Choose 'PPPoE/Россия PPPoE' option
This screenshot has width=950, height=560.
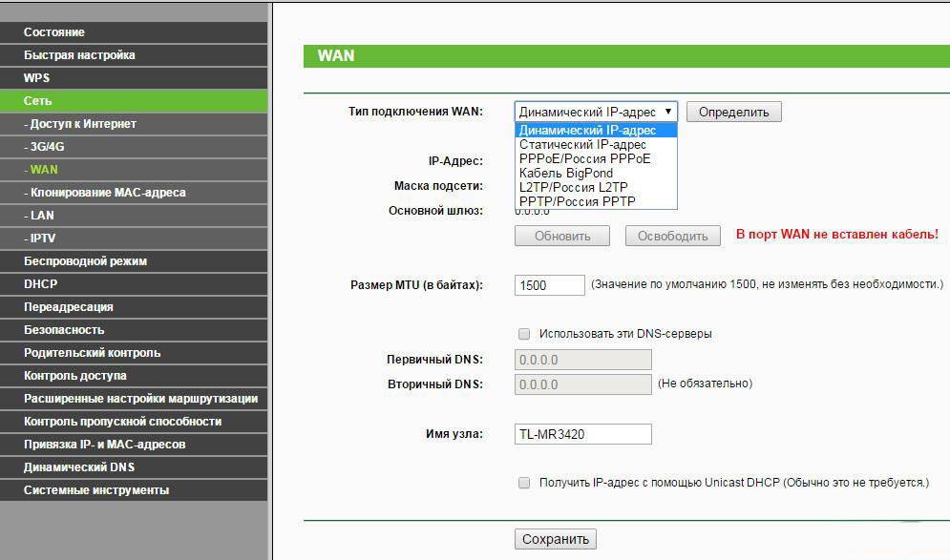(584, 158)
